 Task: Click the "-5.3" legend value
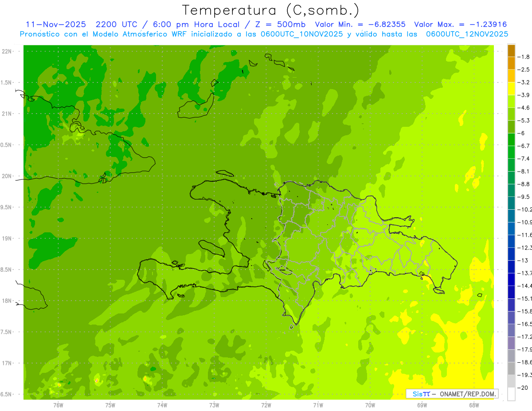524,120
